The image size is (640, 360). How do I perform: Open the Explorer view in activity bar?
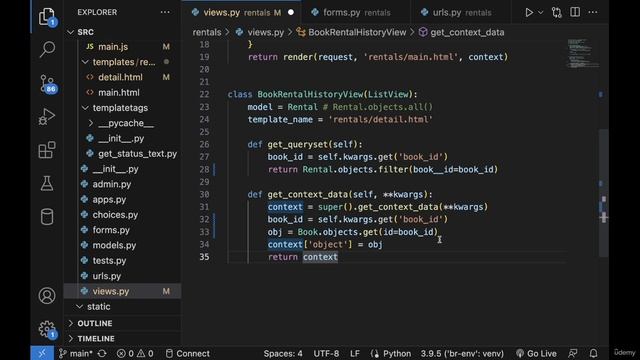[47, 17]
